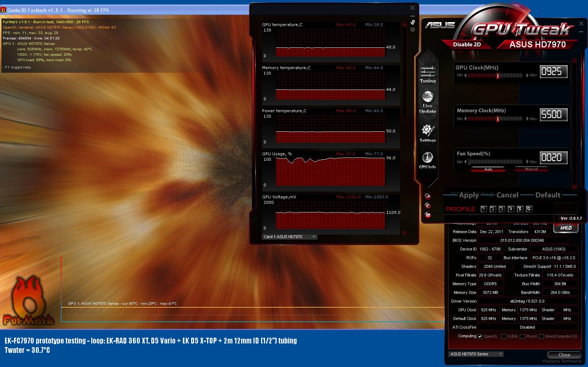Click the link/sync icon on monitor panel

click(x=412, y=22)
